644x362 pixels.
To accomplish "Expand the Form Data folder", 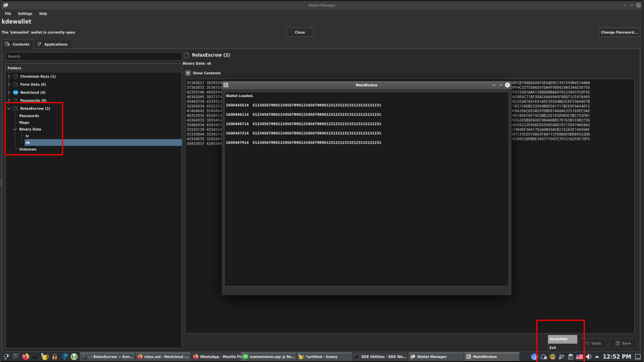I will tap(9, 84).
